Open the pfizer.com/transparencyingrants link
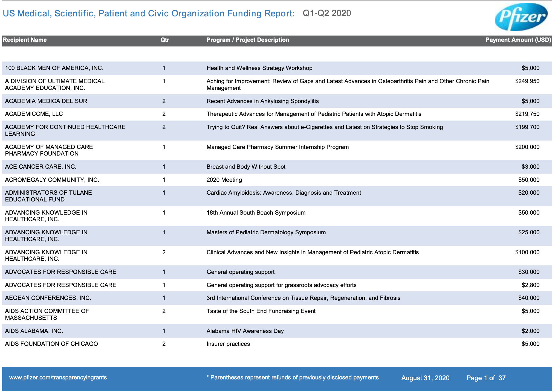Image resolution: width=555 pixels, height=392 pixels. 58,378
